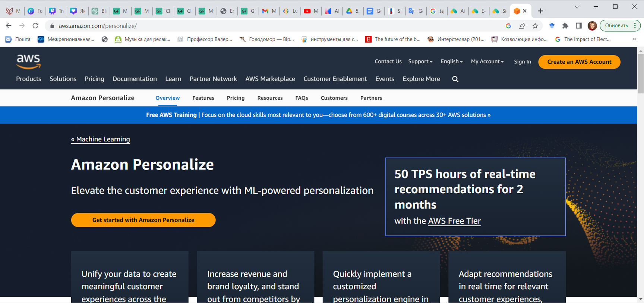Click the Contact Us link
644x303 pixels.
tap(388, 62)
